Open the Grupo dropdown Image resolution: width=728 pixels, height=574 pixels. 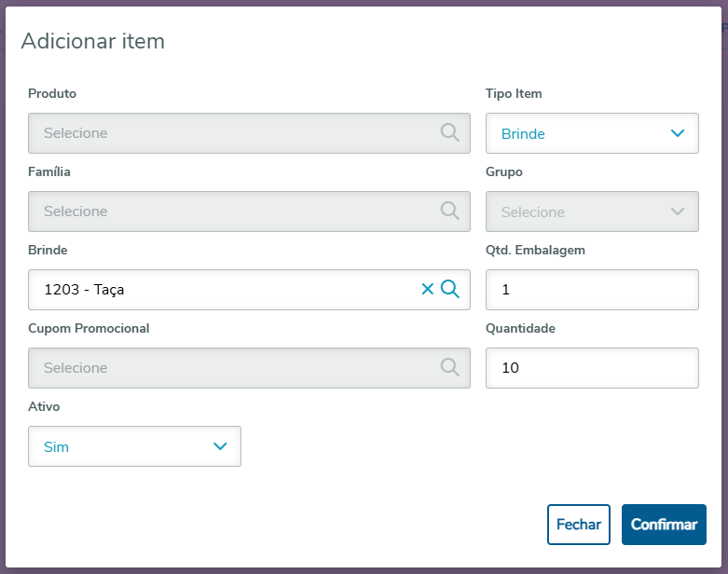pyautogui.click(x=592, y=212)
